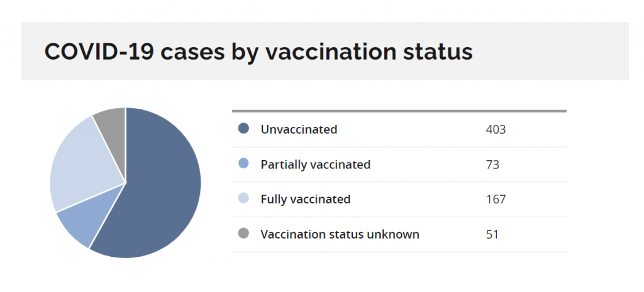Image resolution: width=644 pixels, height=292 pixels.
Task: Click the COVID-19 cases by vaccination status heading
Action: pyautogui.click(x=258, y=53)
